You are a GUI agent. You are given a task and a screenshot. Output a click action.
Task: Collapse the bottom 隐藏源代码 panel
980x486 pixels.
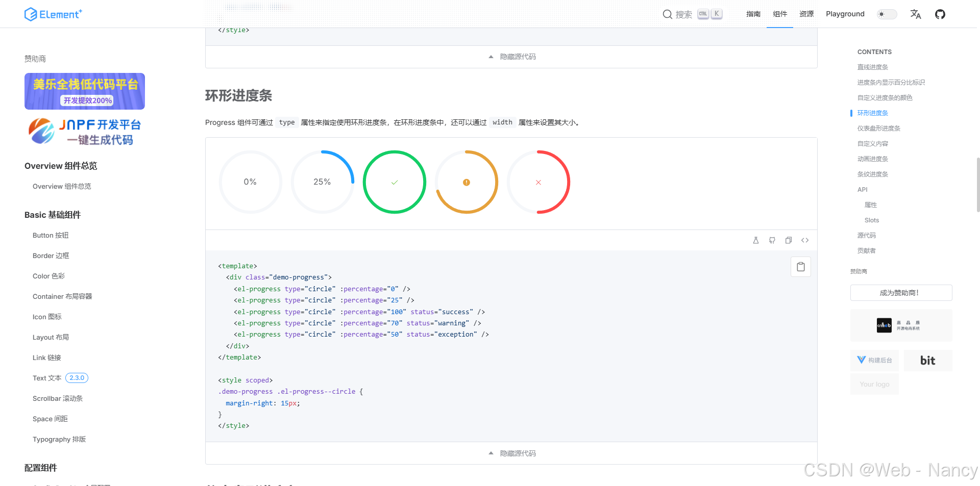[511, 453]
